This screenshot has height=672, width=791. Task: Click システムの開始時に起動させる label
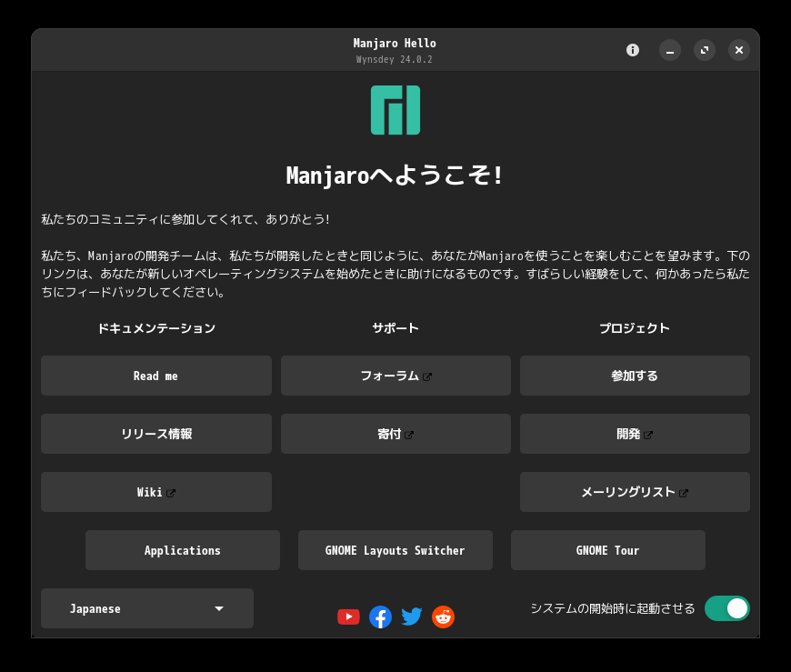(613, 608)
